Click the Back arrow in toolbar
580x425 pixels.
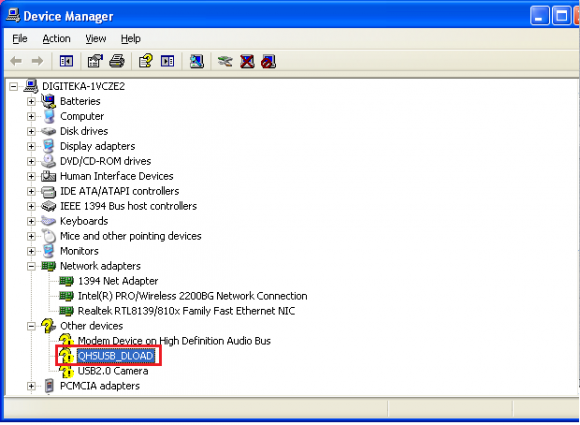point(16,61)
